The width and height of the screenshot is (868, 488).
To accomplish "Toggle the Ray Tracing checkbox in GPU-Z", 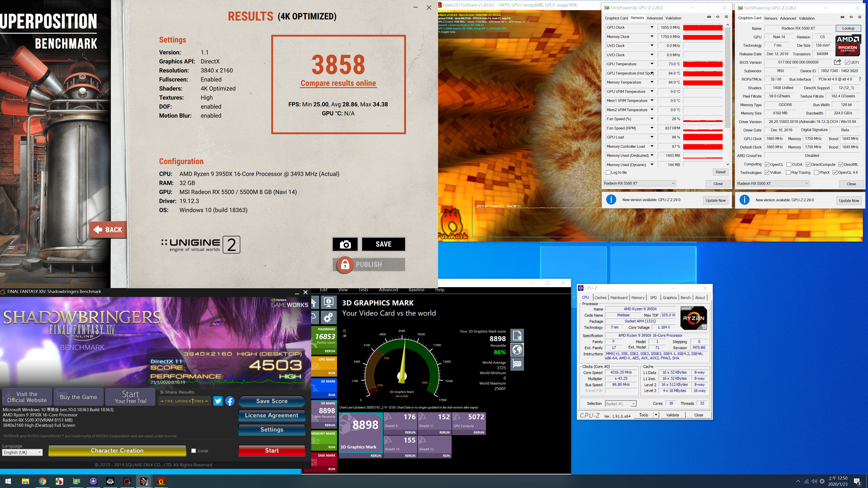I will [x=788, y=172].
